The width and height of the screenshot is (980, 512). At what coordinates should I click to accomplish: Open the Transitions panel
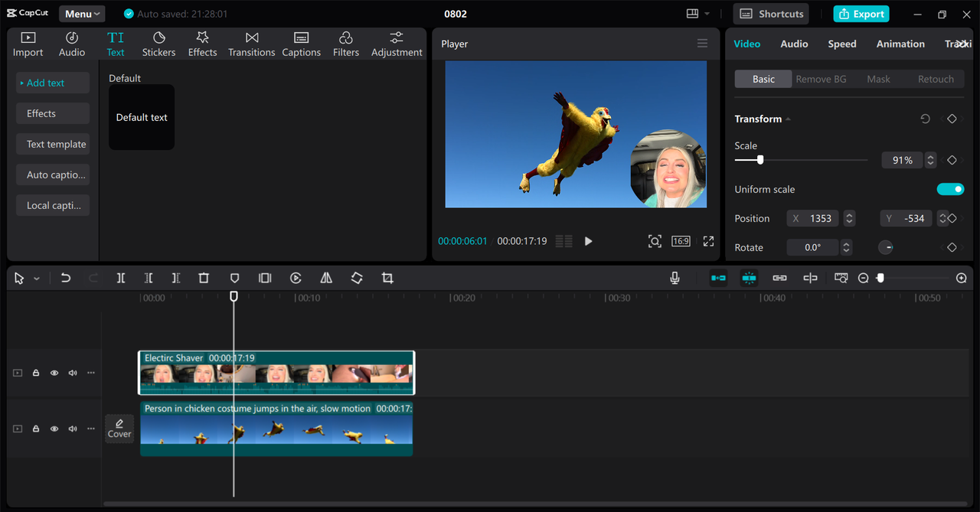coord(251,44)
